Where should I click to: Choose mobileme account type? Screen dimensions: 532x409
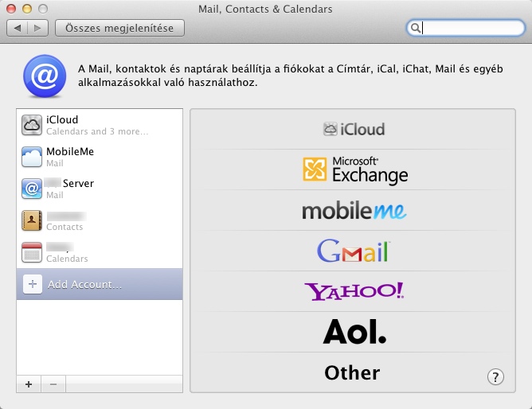coord(354,210)
